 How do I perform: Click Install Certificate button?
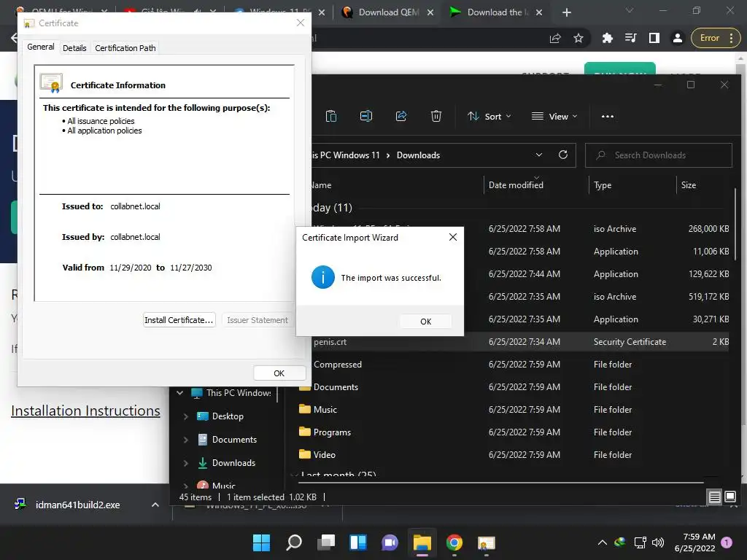coord(179,320)
